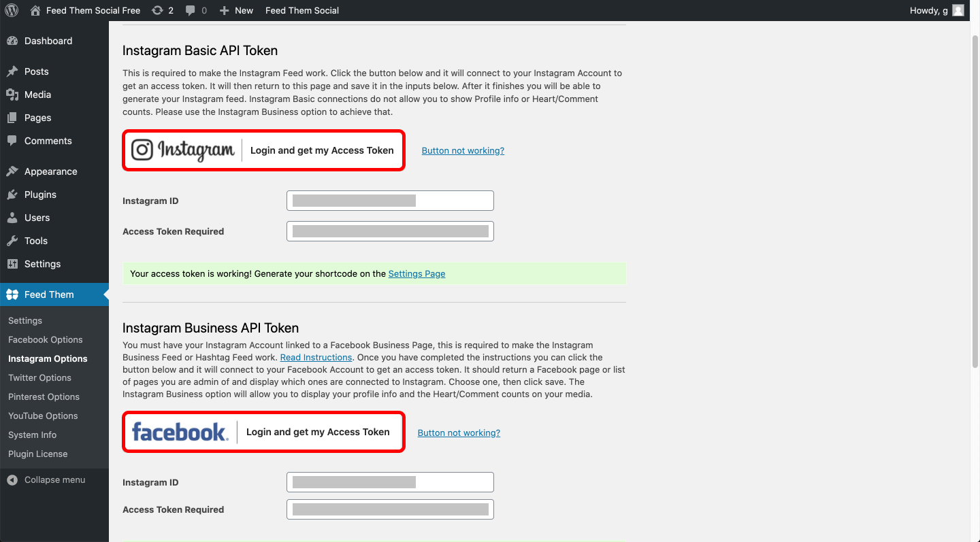Open Pages menu item
Viewport: 980px width, 542px height.
coord(54,118)
